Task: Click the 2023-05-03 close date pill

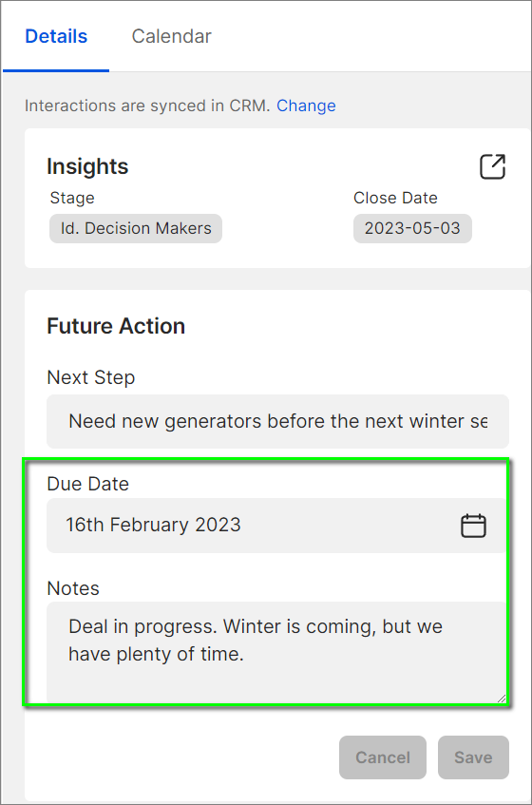Action: (412, 228)
